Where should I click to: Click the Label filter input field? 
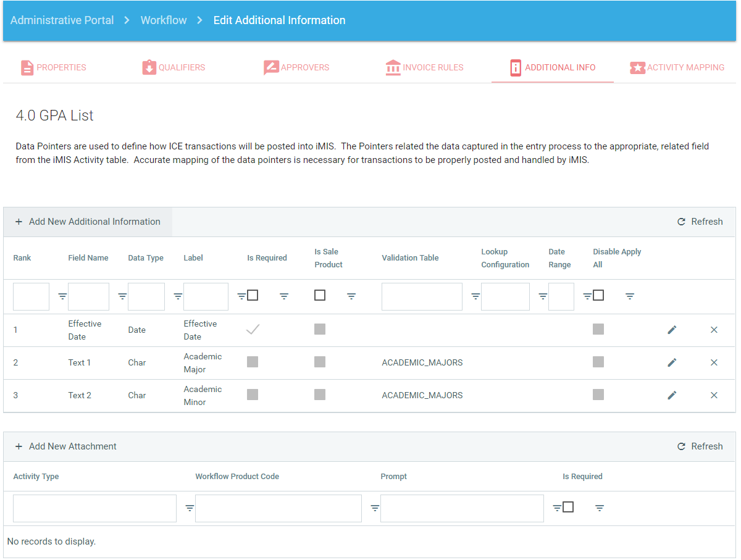[206, 296]
